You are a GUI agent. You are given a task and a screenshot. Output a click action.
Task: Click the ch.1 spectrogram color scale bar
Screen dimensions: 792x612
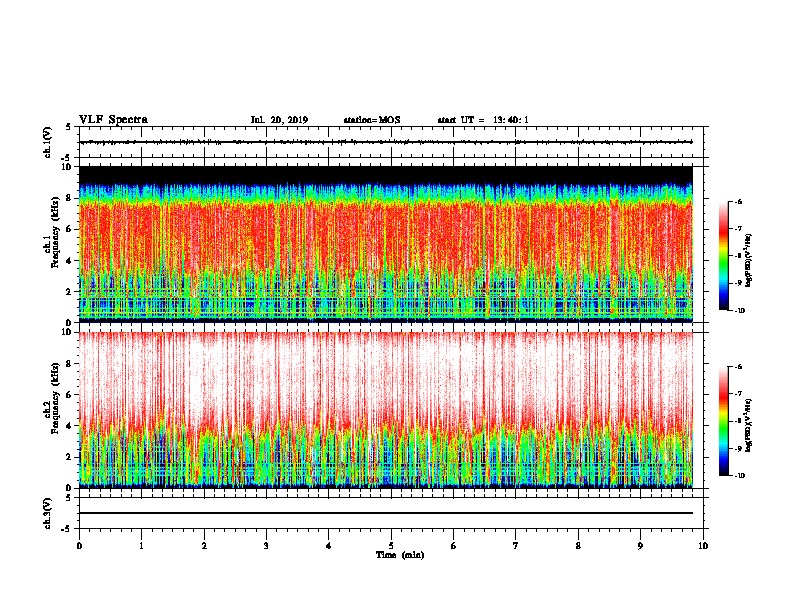point(724,256)
